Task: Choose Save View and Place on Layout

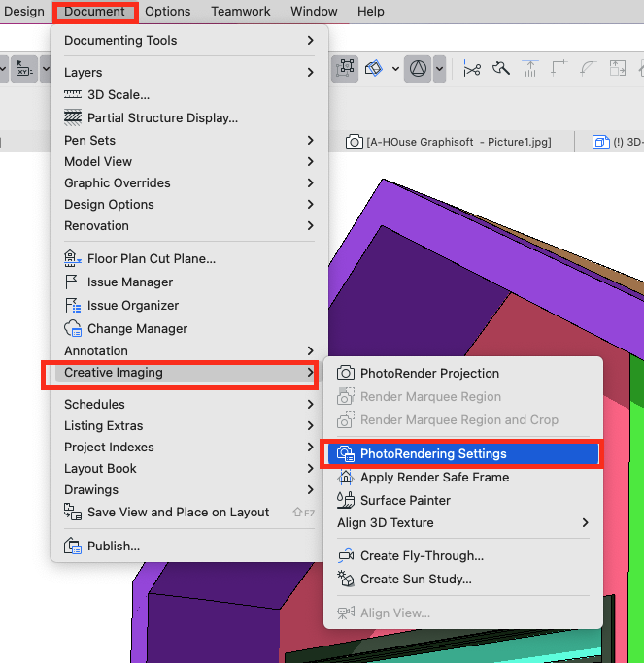Action: tap(189, 513)
